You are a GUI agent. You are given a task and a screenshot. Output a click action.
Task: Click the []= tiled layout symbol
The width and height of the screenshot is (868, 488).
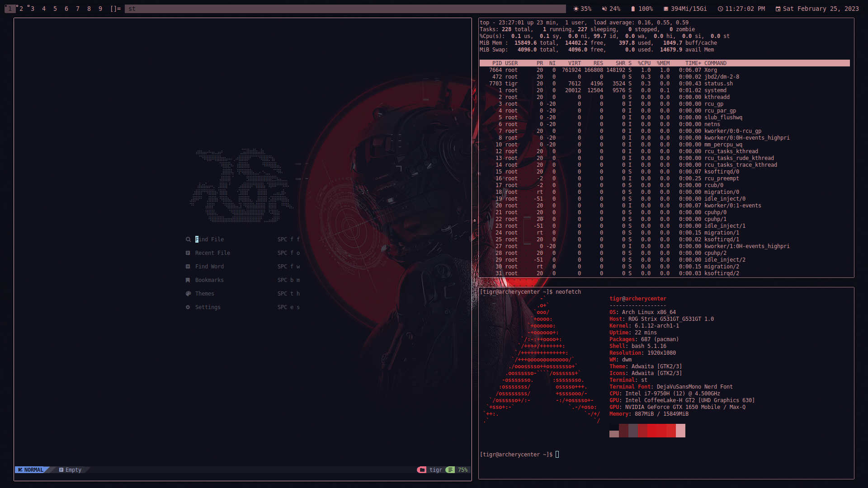click(115, 9)
